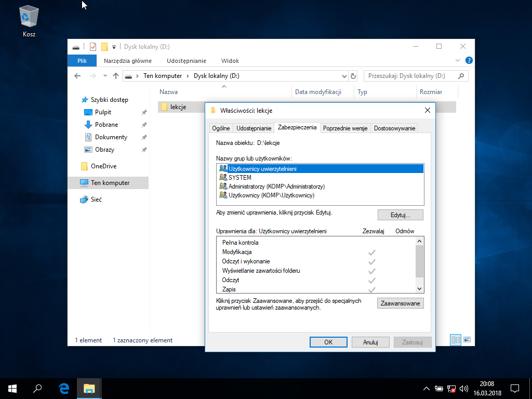Image resolution: width=532 pixels, height=399 pixels.
Task: Refresh the folder view
Action: 353,76
